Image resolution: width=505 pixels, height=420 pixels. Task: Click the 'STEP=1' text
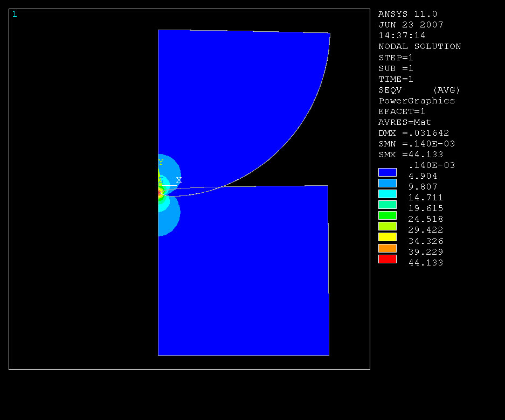[396, 58]
